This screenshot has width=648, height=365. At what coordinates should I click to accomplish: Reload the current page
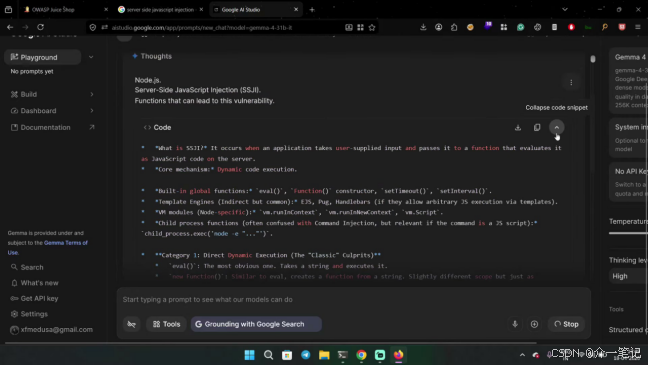[40, 27]
